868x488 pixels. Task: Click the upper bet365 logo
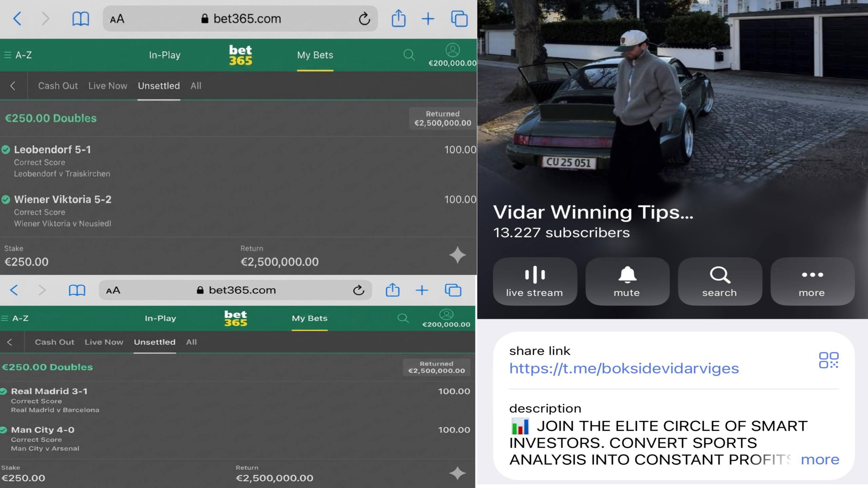[x=240, y=55]
